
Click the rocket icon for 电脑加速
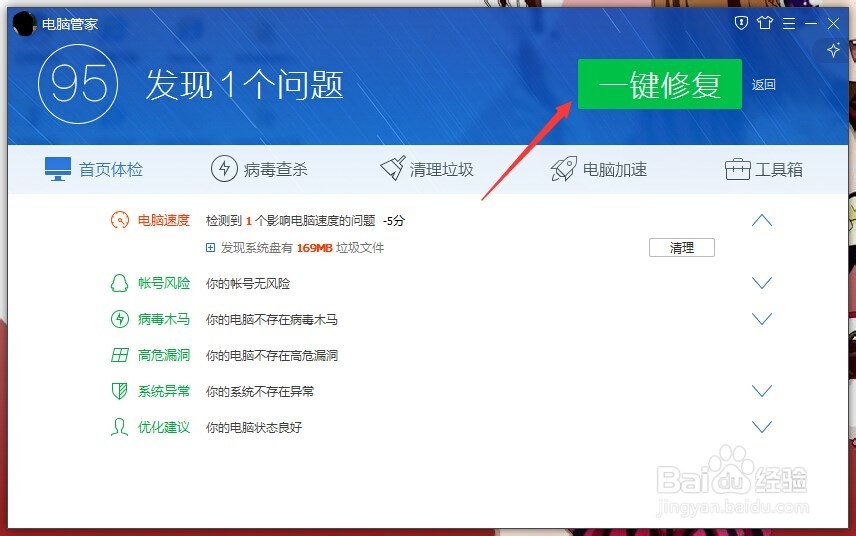(563, 169)
